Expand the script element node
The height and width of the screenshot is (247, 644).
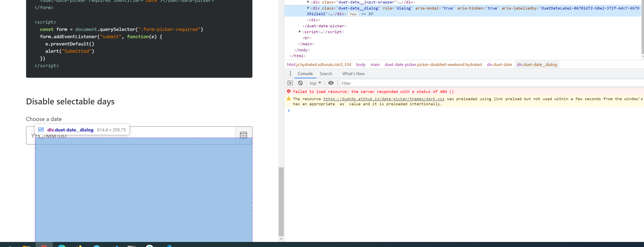pos(300,32)
